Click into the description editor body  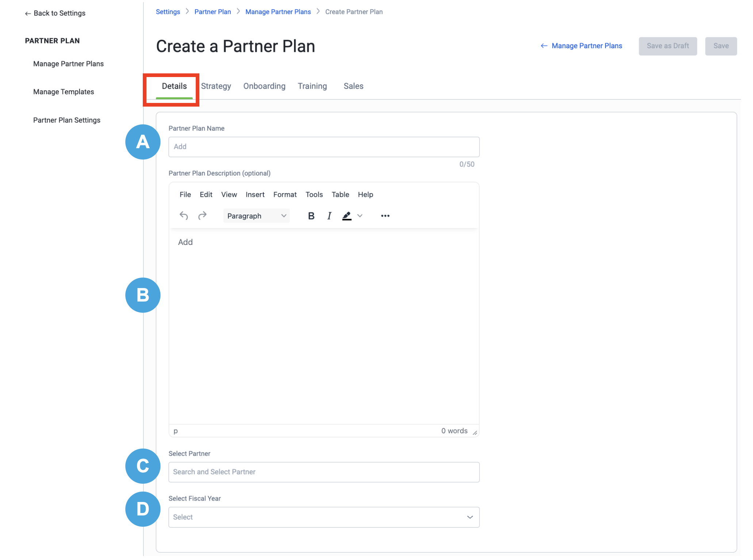point(324,327)
